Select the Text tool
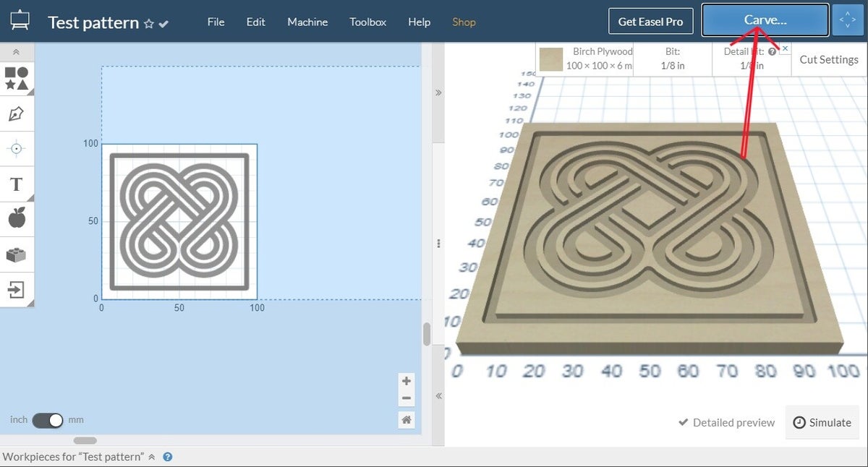 tap(17, 184)
